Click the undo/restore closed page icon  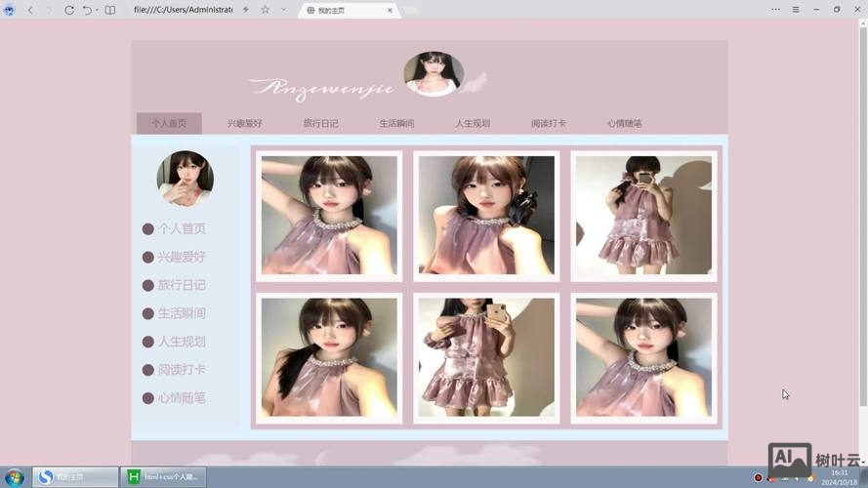(86, 10)
